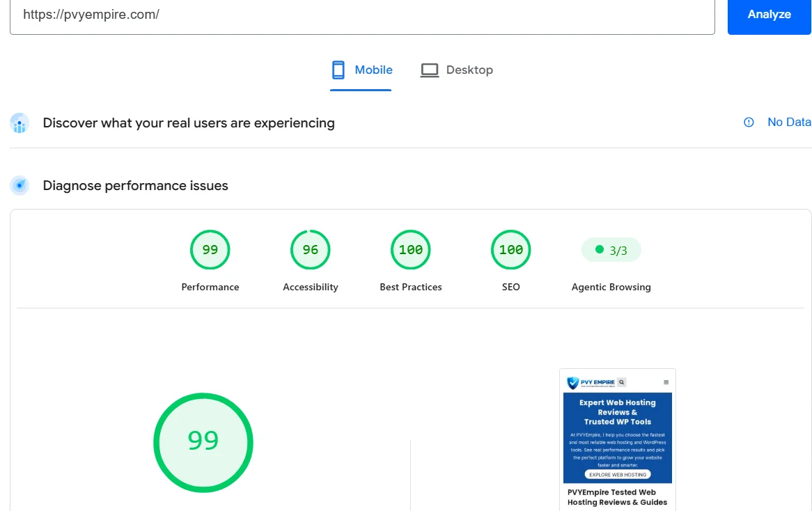Jump to SEO score gauge
Viewport: 812px width, 511px height.
point(510,249)
